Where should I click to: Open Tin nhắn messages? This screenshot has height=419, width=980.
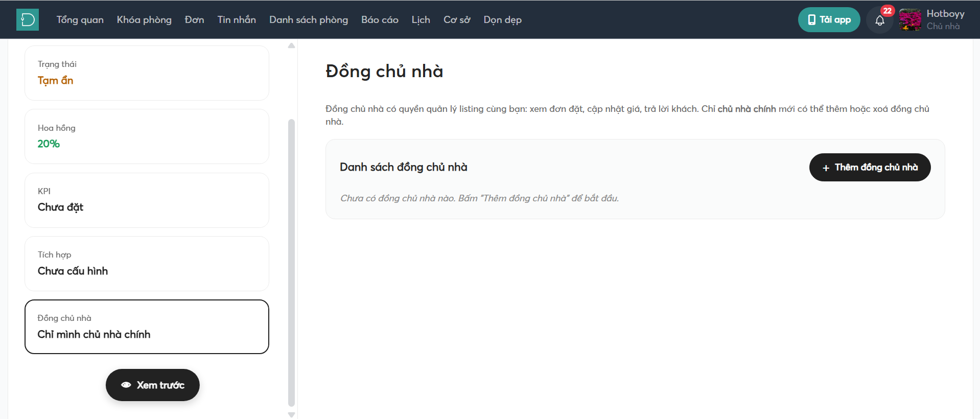(x=237, y=20)
